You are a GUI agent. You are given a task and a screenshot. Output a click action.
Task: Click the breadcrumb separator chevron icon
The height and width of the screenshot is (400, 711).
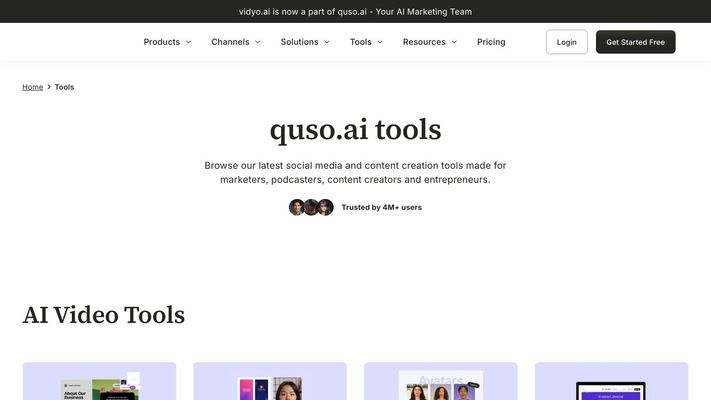coord(49,87)
